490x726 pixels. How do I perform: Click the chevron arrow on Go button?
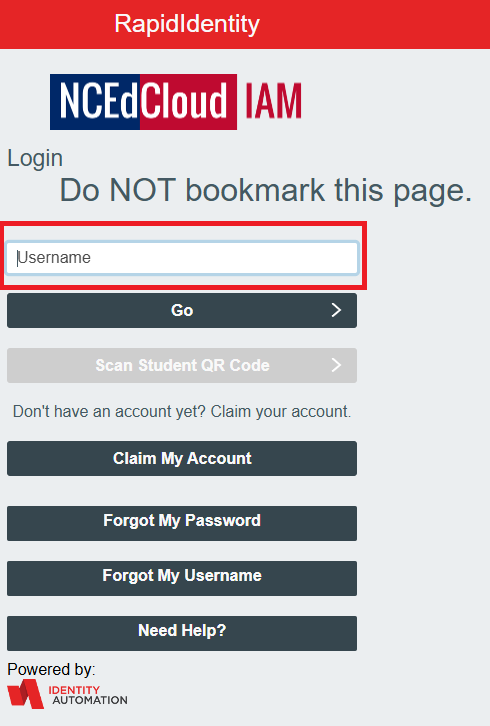(337, 310)
